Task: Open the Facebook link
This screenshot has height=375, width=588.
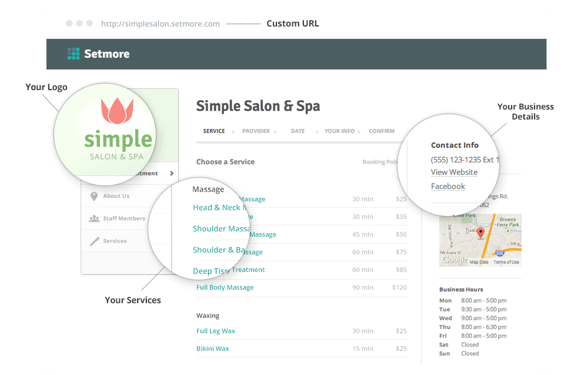Action: coord(447,187)
